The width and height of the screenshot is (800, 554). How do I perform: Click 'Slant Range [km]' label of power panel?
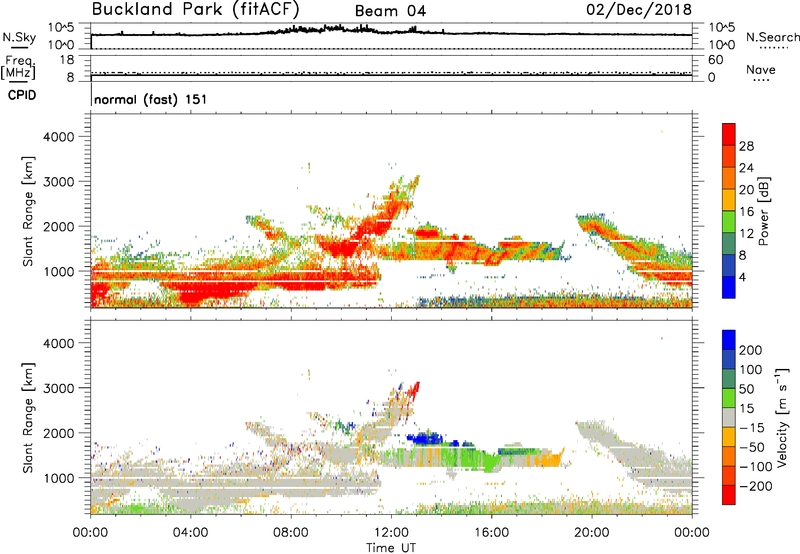28,211
